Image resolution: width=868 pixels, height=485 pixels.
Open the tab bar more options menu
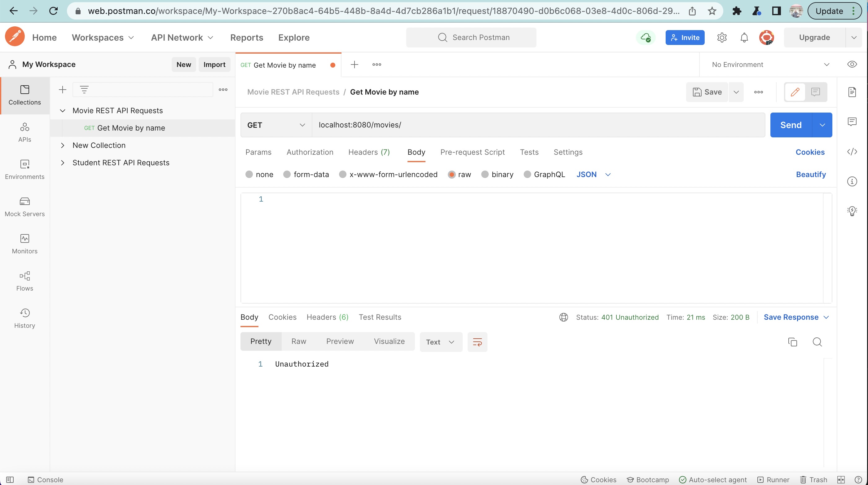pyautogui.click(x=377, y=65)
